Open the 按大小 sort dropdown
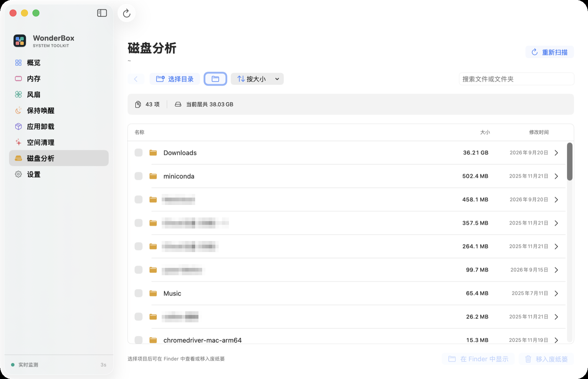 (257, 79)
